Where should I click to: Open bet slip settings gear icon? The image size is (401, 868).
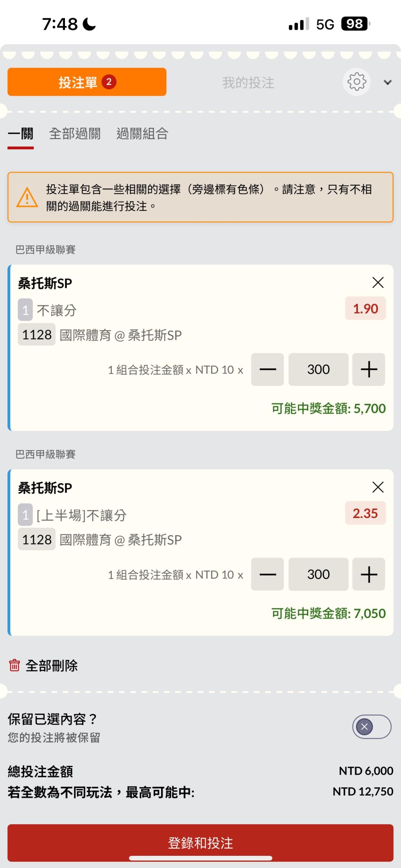[356, 82]
